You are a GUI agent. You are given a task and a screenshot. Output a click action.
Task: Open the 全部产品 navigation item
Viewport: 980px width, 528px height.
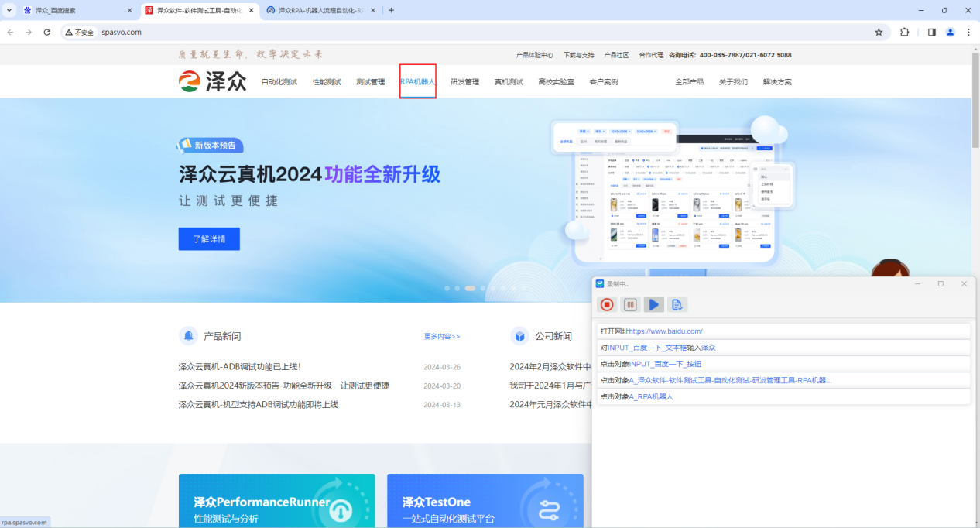pos(690,82)
